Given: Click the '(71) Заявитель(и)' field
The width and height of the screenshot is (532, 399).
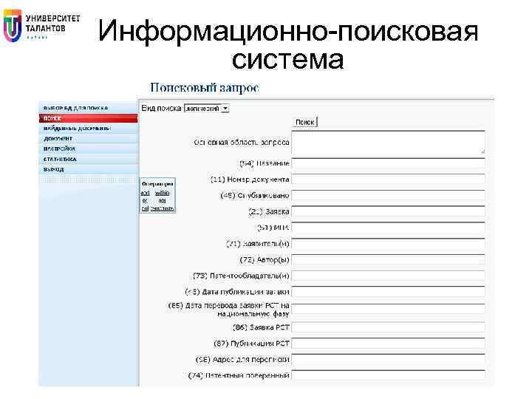Looking at the screenshot, I should 388,244.
